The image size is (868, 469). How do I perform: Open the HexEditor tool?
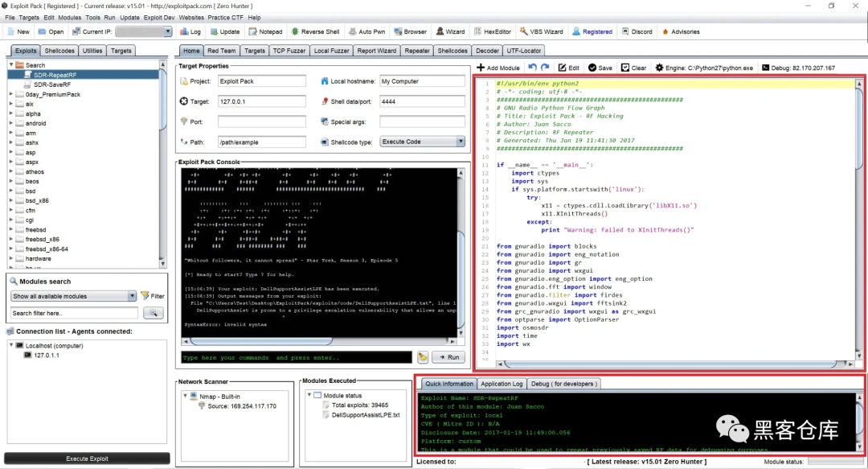[493, 31]
